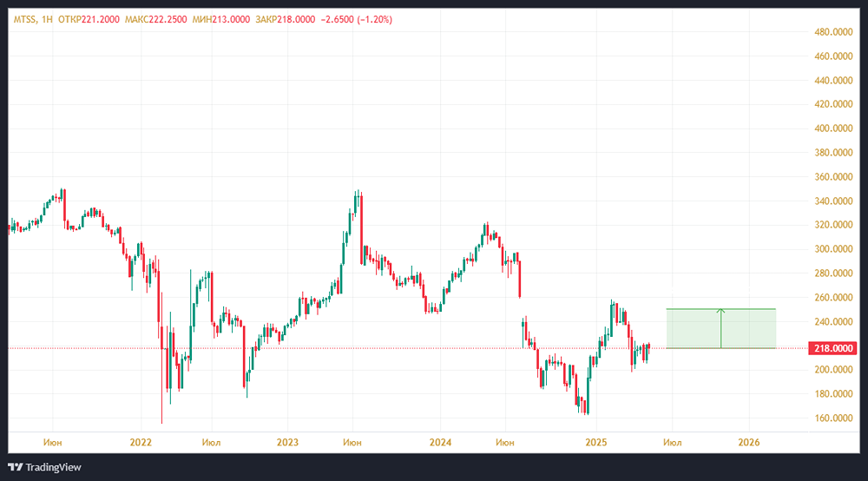Screen dimensions: 868x481
Task: Click the red 218.0000 current price tag
Action: click(832, 348)
